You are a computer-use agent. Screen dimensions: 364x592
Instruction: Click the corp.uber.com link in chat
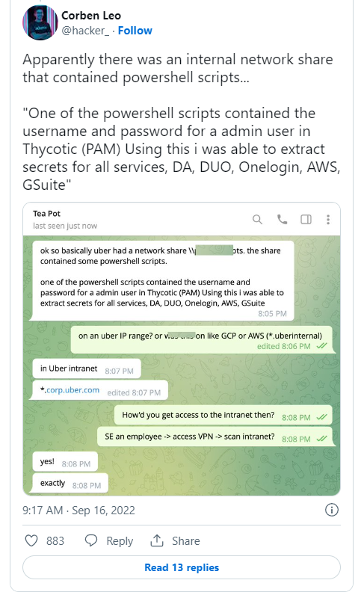(x=73, y=390)
